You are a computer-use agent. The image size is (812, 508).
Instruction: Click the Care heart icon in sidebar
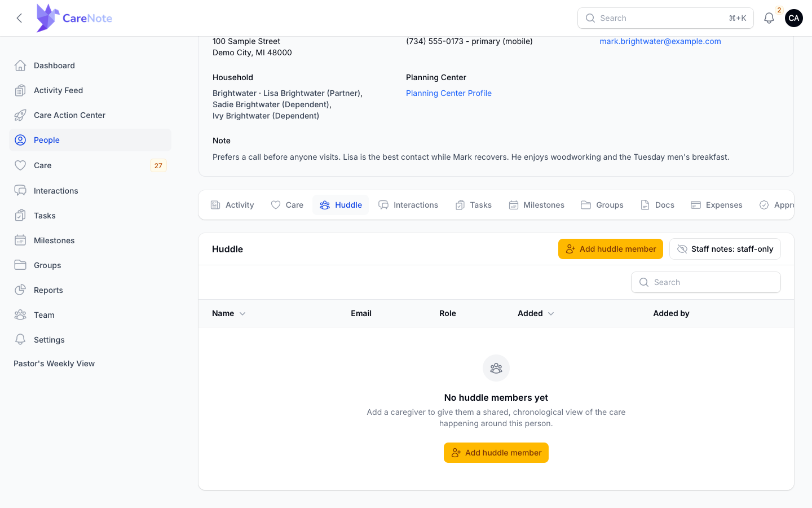pos(20,165)
